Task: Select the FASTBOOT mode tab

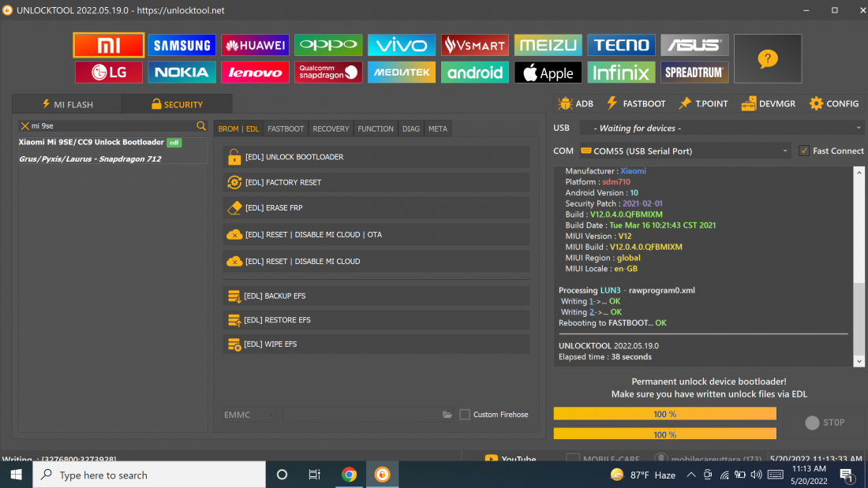Action: pyautogui.click(x=286, y=129)
